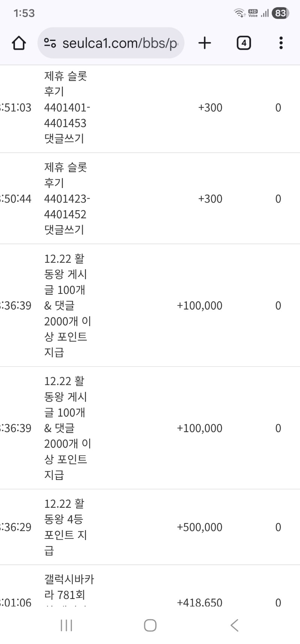
Task: Tap the seulca1.com address bar
Action: [120, 43]
